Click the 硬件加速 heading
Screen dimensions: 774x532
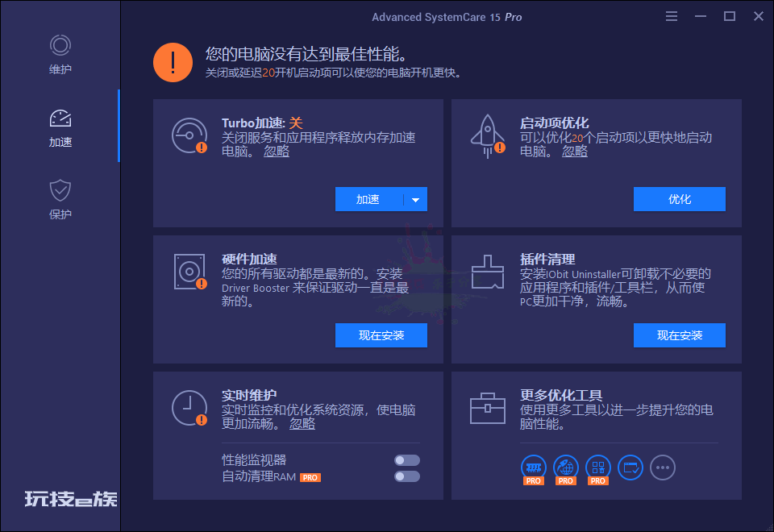pos(249,259)
